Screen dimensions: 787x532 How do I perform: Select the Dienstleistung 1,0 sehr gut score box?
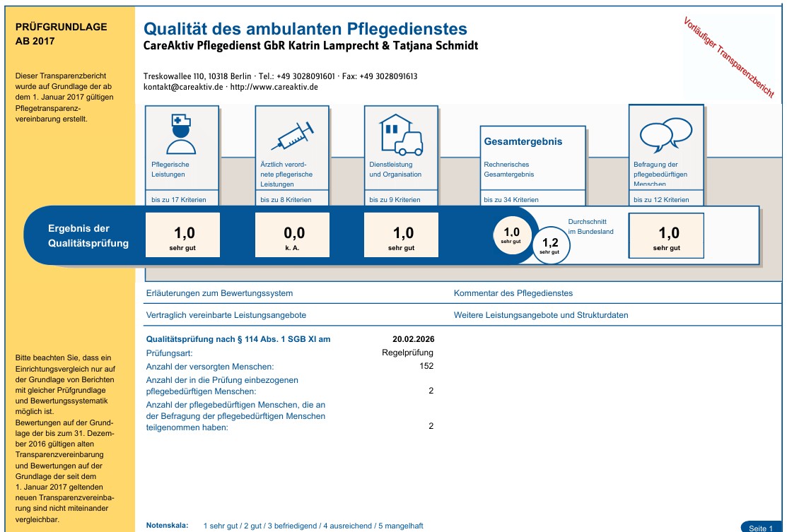(x=401, y=235)
